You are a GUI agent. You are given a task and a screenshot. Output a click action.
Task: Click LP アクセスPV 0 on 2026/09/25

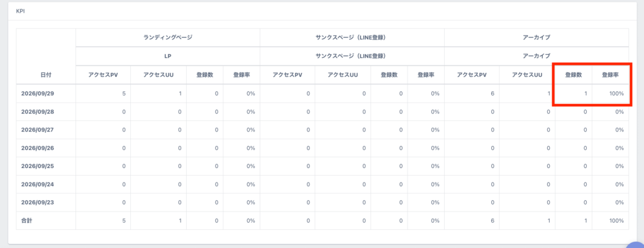pos(124,166)
